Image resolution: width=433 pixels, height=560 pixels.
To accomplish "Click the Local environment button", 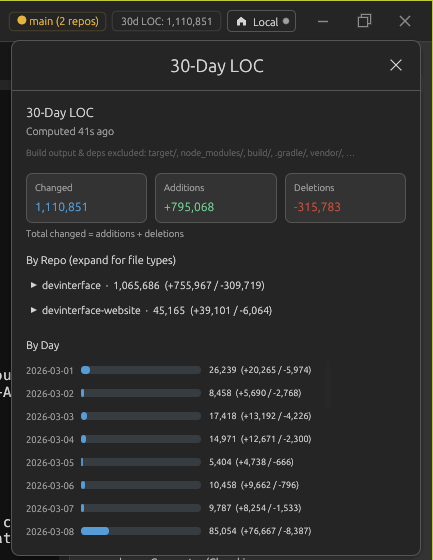I will click(262, 21).
